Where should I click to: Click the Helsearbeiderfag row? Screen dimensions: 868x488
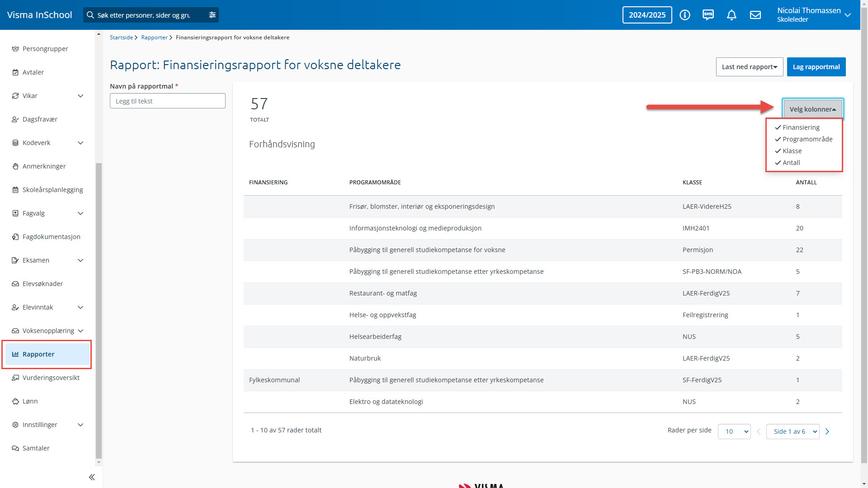(x=542, y=337)
